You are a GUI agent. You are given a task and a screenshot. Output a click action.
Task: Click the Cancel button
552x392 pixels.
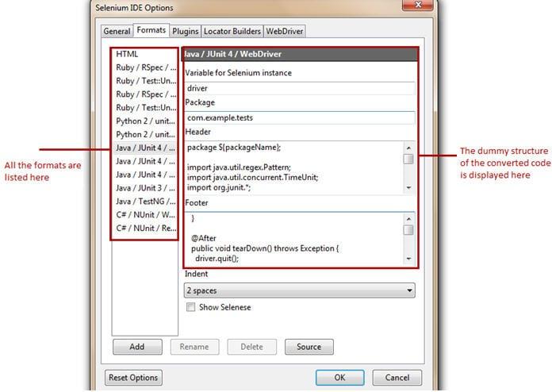coord(397,378)
